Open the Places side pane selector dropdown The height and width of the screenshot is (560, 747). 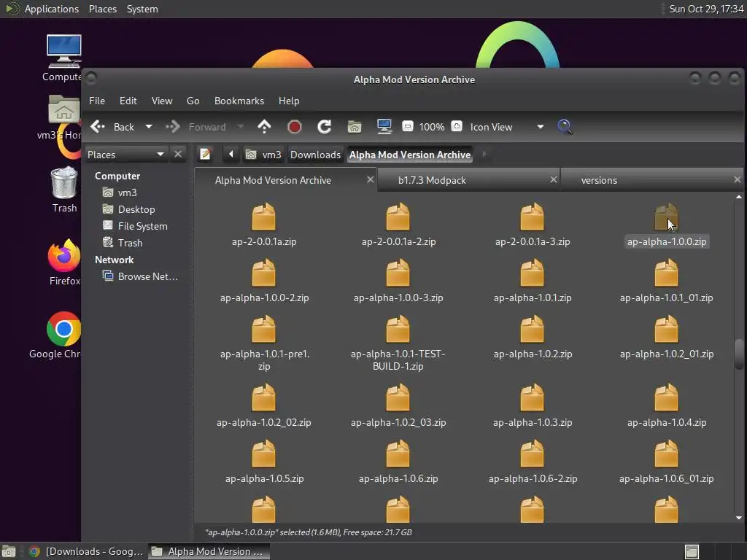point(160,155)
